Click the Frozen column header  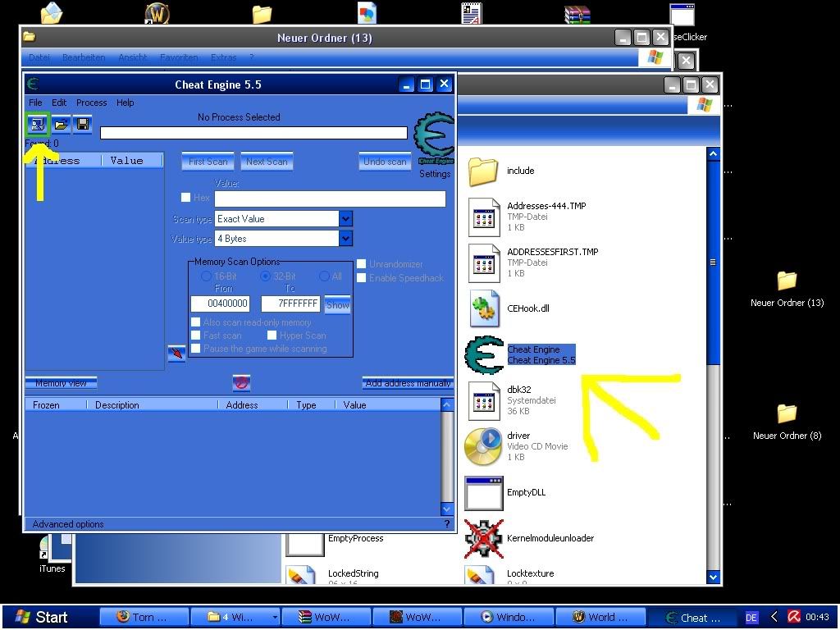pos(56,405)
